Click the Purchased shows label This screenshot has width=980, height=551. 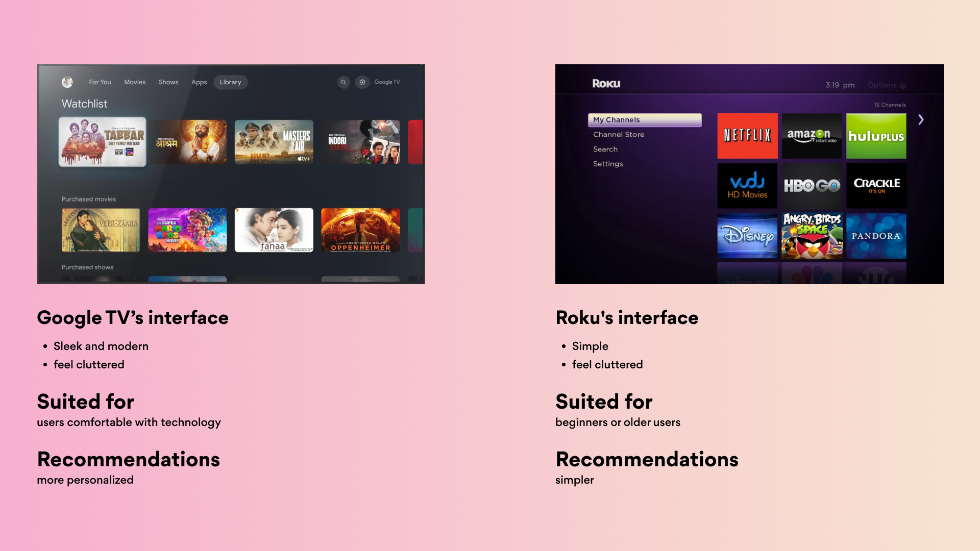[88, 267]
